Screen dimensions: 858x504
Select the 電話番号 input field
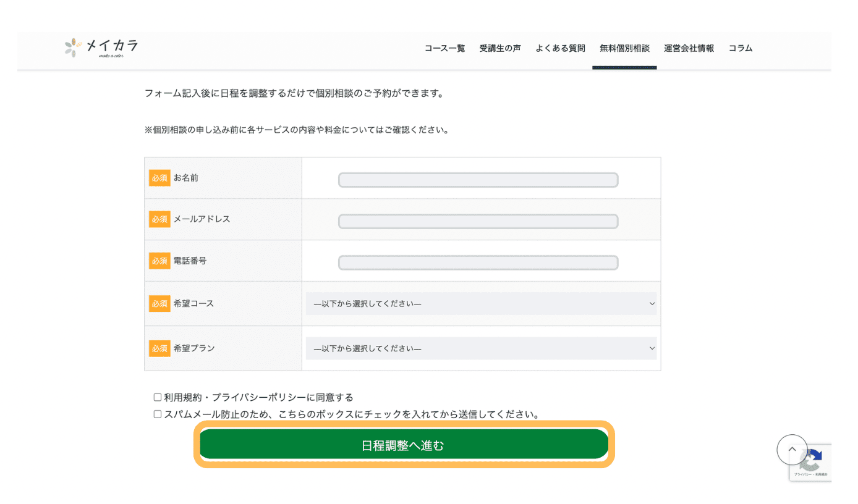[x=478, y=263]
